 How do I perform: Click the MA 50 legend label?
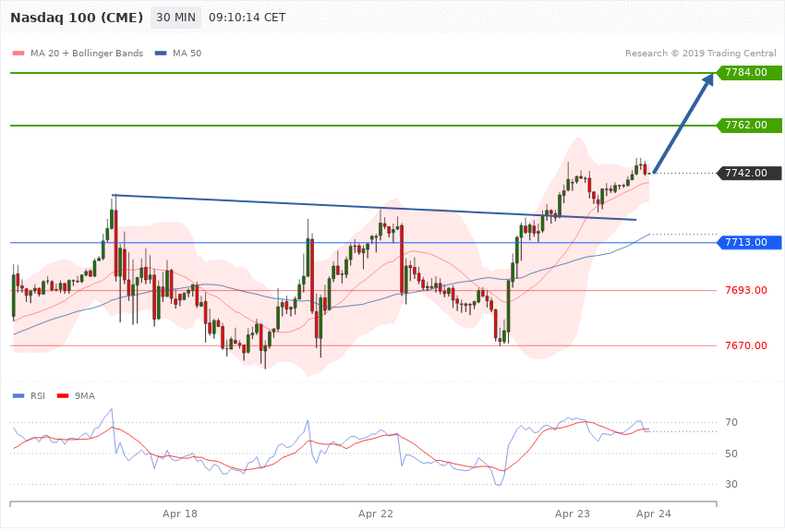[x=187, y=53]
